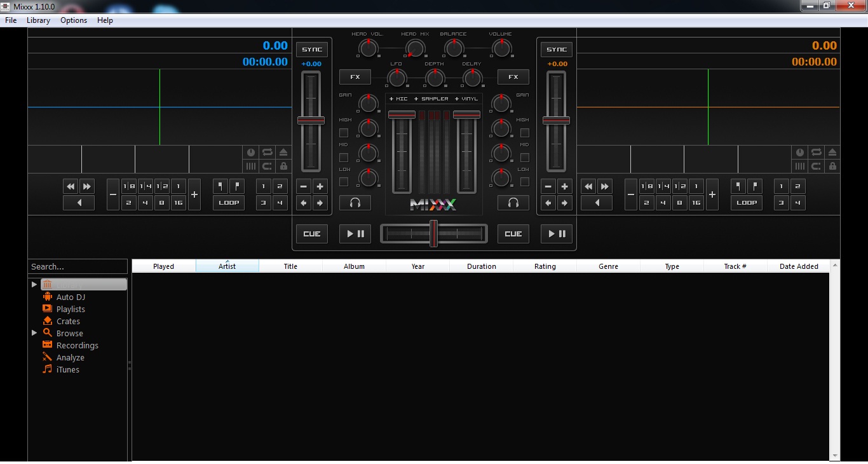Screen dimensions: 868x464
Task: Toggle the left deck beatgrid bars icon
Action: 251,166
